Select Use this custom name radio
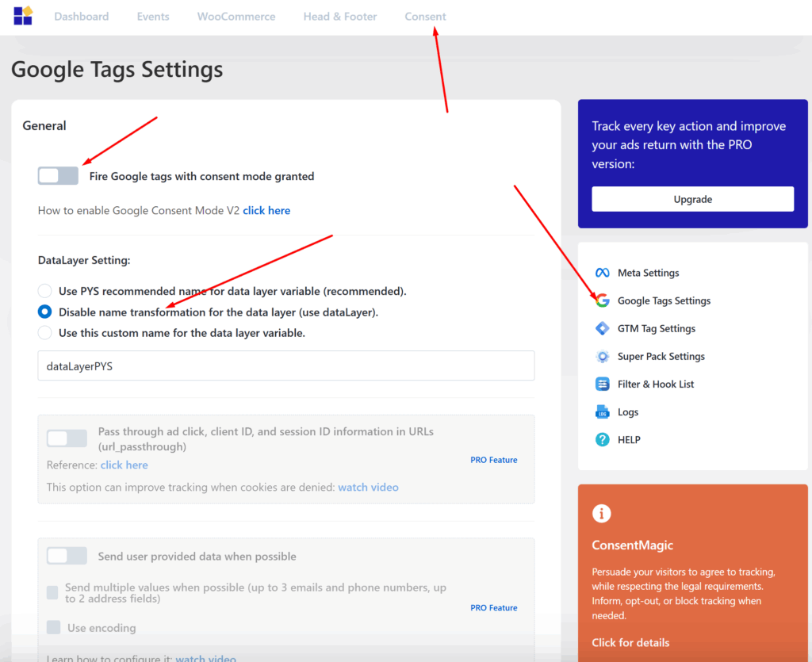The width and height of the screenshot is (812, 662). (44, 333)
